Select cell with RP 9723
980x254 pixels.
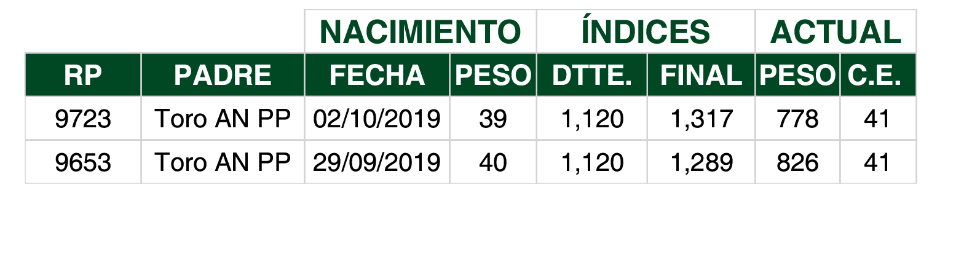(x=83, y=119)
